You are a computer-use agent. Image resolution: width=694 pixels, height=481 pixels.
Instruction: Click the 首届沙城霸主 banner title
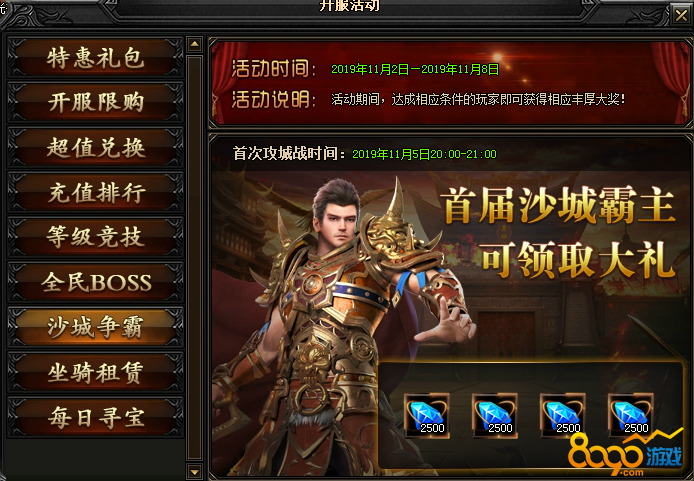click(560, 205)
